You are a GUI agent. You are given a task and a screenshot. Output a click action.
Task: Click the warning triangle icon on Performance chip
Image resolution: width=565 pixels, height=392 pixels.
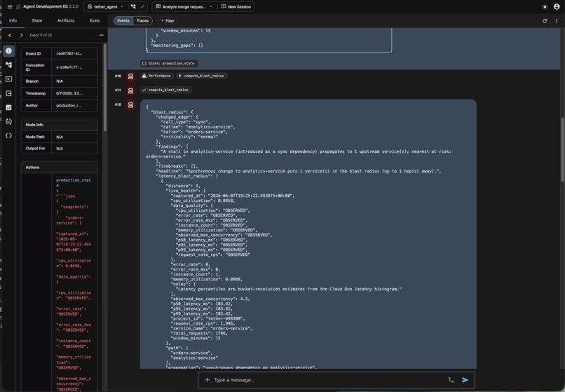tap(144, 76)
